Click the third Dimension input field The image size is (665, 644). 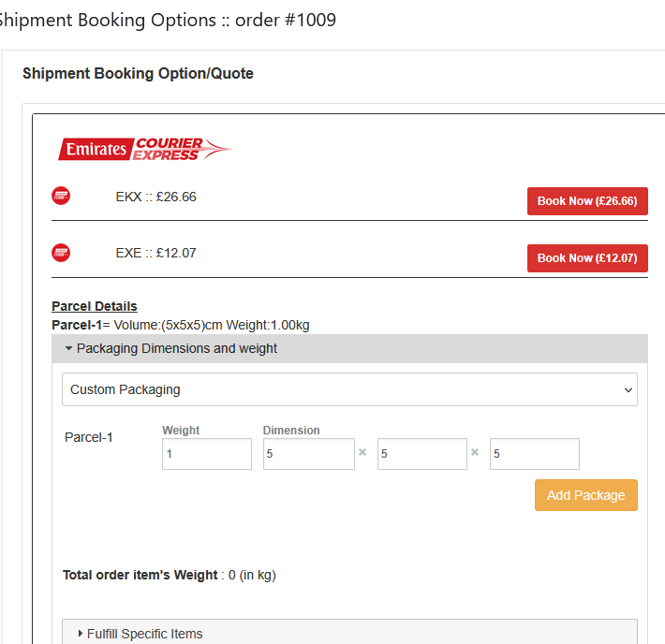[x=535, y=454]
